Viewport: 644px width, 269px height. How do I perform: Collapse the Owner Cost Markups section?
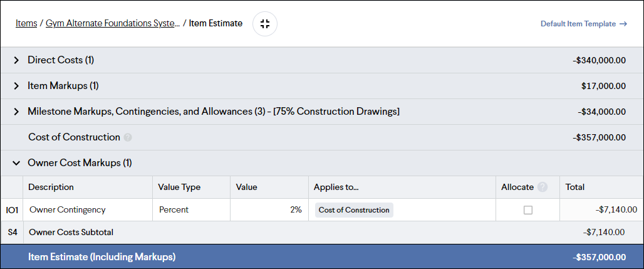(x=16, y=163)
